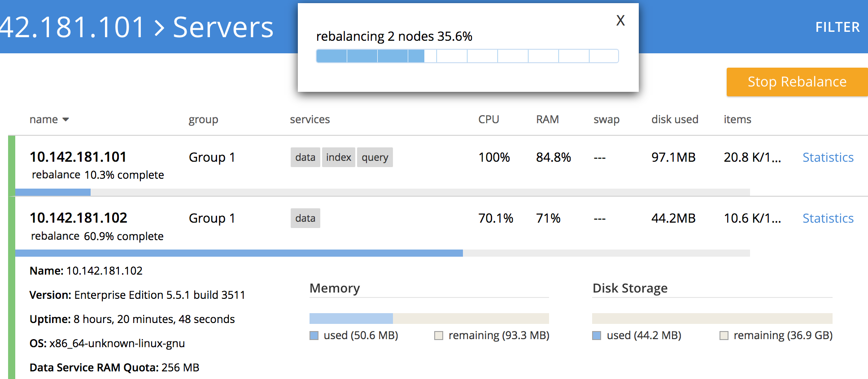Sort servers by name arrow
868x379 pixels.
65,120
